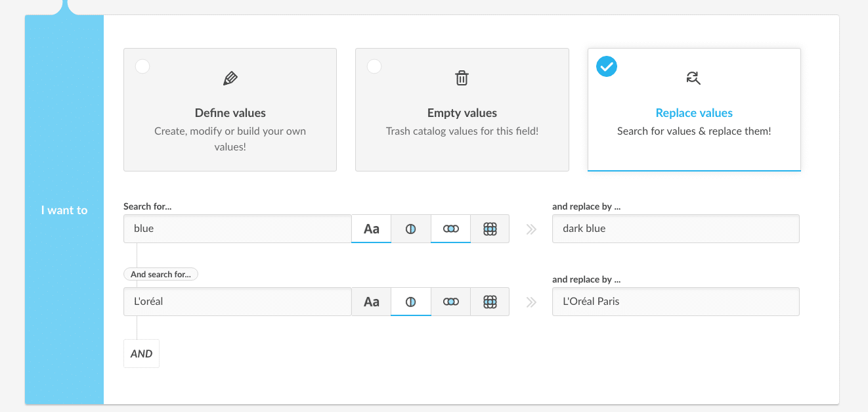Screen dimensions: 868x412
Task: Click grid icon in L'oréal search row
Action: coord(490,302)
